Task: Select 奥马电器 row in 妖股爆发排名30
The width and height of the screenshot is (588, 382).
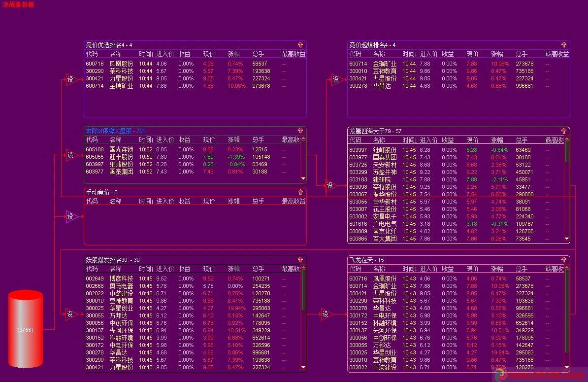Action: (x=193, y=286)
